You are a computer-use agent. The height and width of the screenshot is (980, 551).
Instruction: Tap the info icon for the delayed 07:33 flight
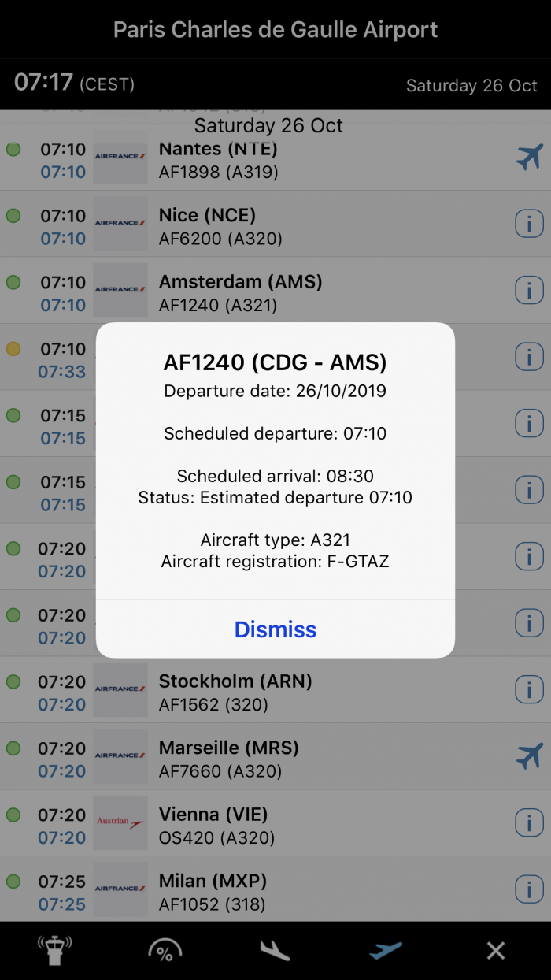530,358
